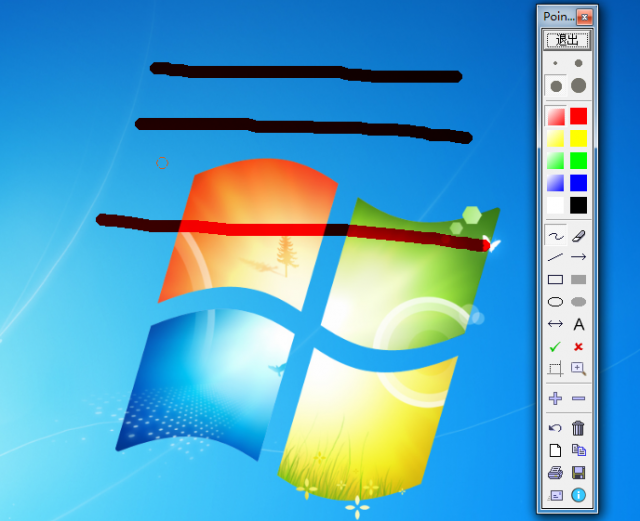The image size is (640, 521).
Task: Activate the magnifier zoom tool
Action: point(578,369)
